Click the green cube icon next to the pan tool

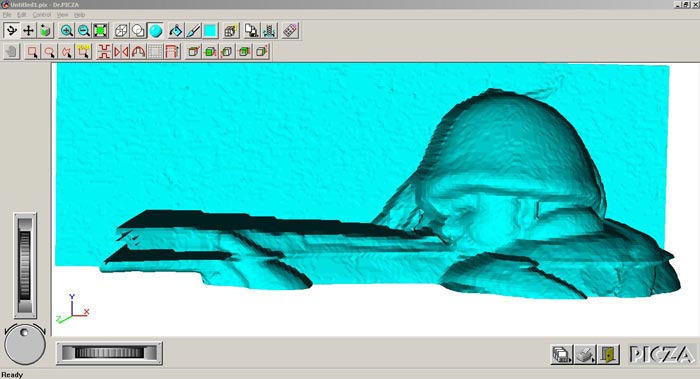(45, 30)
